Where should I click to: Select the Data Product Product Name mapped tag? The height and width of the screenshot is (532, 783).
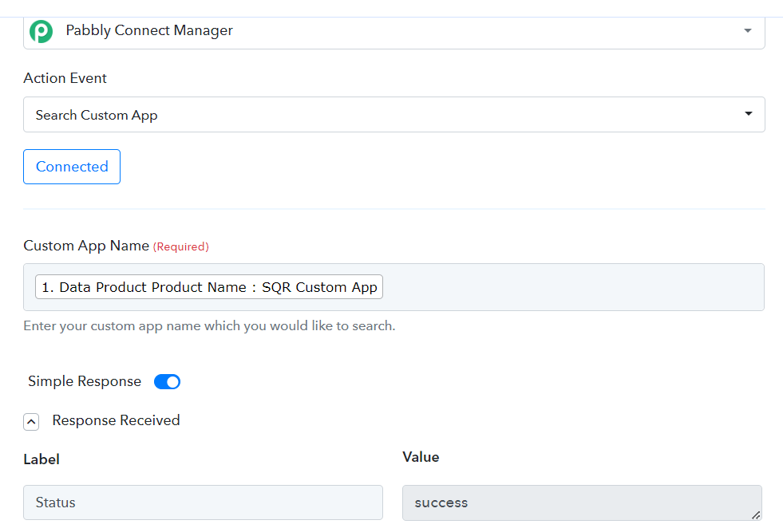click(x=209, y=287)
